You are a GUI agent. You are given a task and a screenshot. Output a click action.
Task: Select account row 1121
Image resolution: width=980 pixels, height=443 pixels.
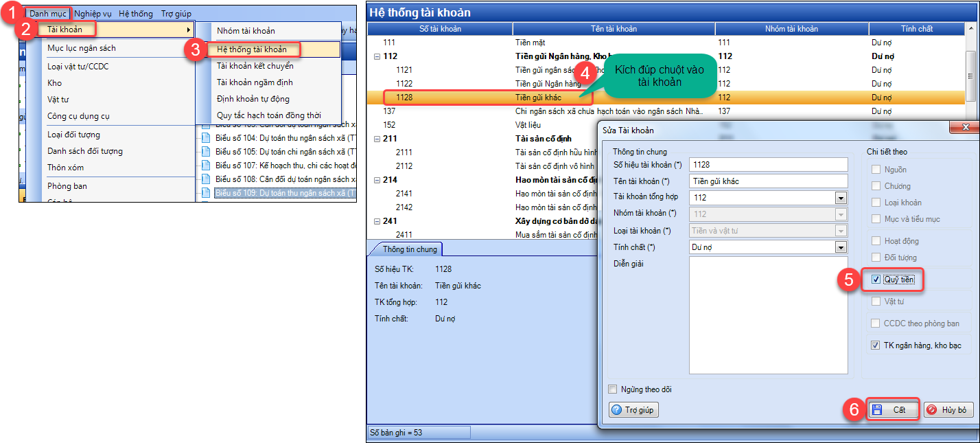click(x=666, y=70)
